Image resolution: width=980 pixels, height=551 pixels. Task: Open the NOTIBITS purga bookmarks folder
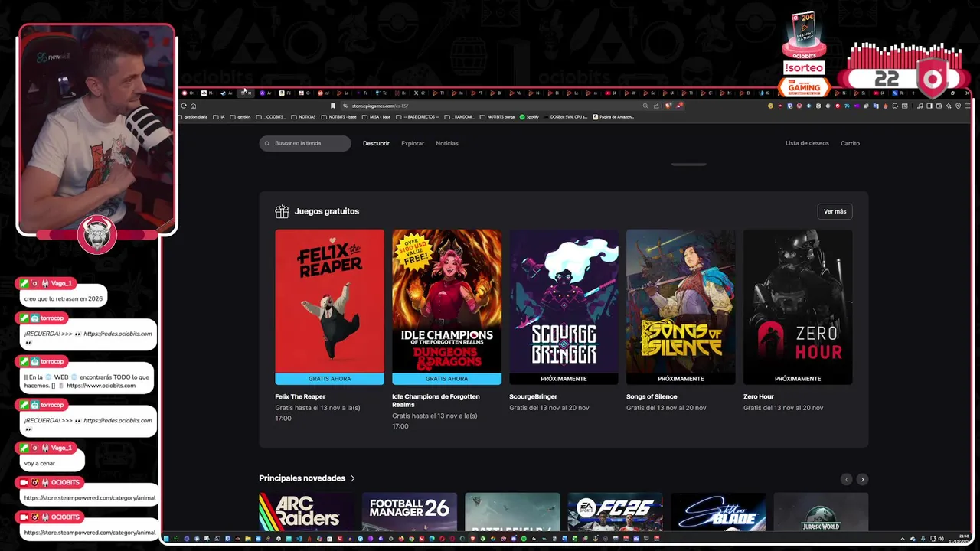[497, 117]
